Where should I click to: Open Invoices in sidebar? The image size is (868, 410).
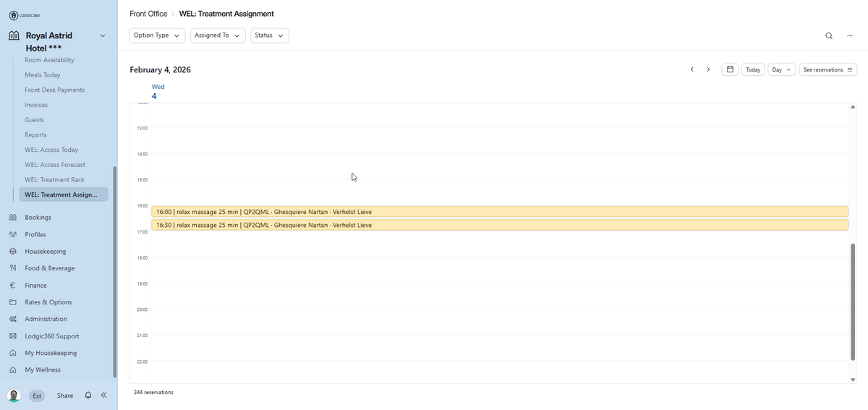tap(36, 105)
